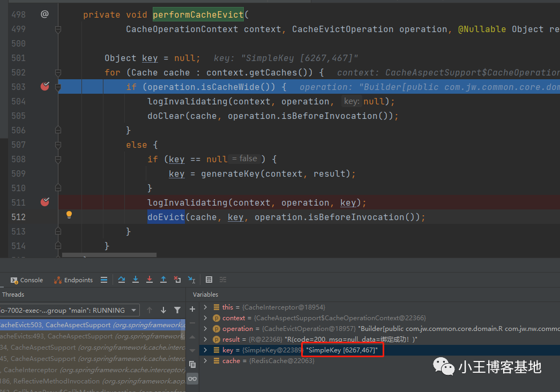Click the intention lightbulb on line 512
This screenshot has height=392, width=560.
pyautogui.click(x=69, y=215)
